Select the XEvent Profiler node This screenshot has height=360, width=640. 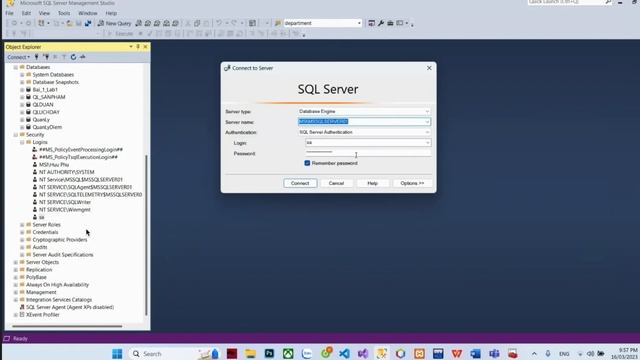[x=42, y=315]
